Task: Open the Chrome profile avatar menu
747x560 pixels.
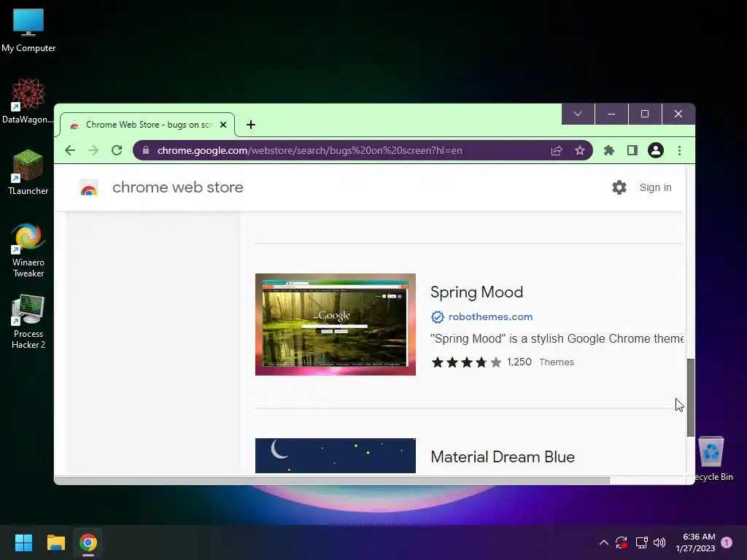Action: coord(656,150)
